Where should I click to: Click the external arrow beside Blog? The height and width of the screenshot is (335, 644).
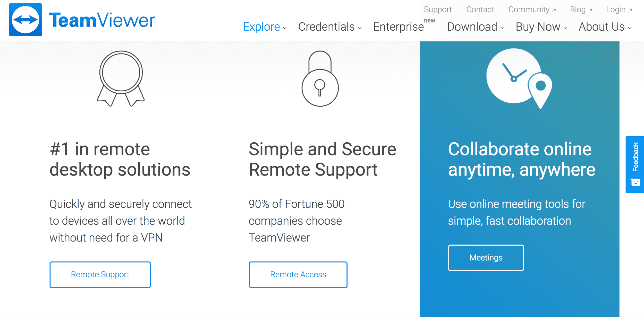[590, 10]
